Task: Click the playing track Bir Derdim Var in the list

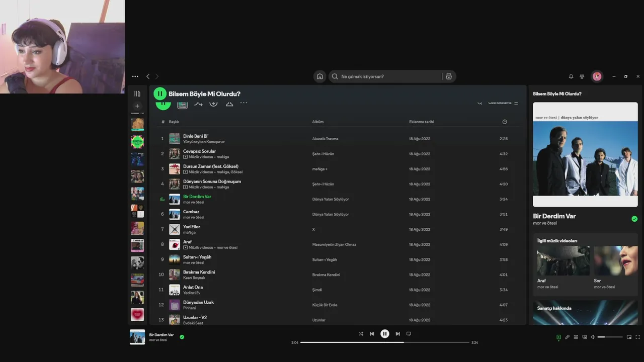Action: (x=197, y=197)
